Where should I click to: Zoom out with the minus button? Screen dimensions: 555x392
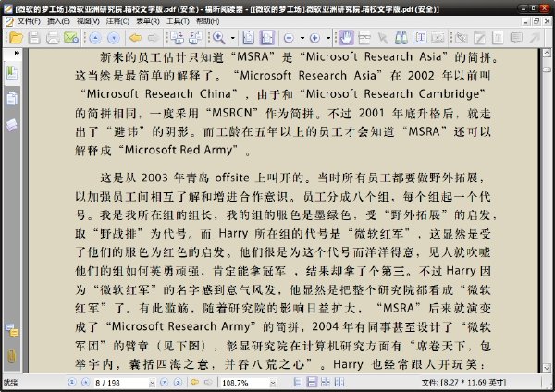pos(289,38)
